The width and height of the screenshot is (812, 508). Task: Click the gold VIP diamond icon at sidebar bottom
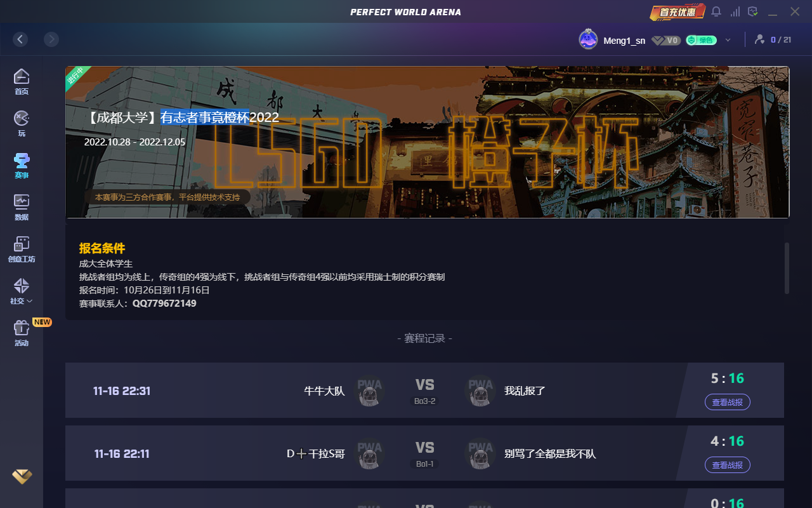[22, 476]
